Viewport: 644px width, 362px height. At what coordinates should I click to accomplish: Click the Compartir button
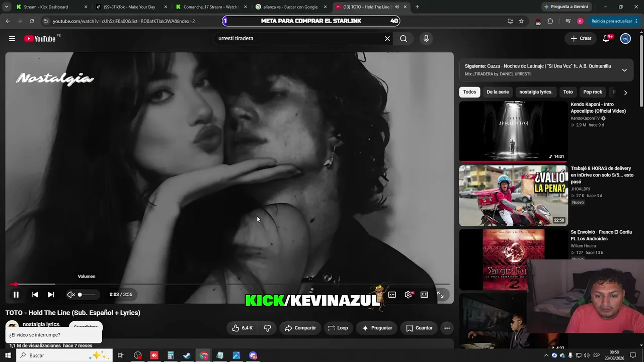click(x=300, y=328)
